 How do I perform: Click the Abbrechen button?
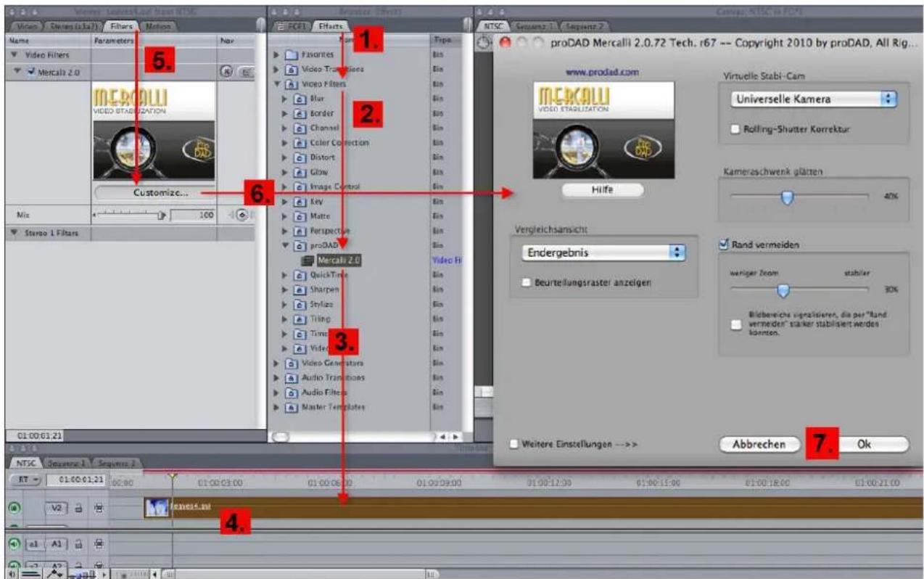[x=759, y=445]
